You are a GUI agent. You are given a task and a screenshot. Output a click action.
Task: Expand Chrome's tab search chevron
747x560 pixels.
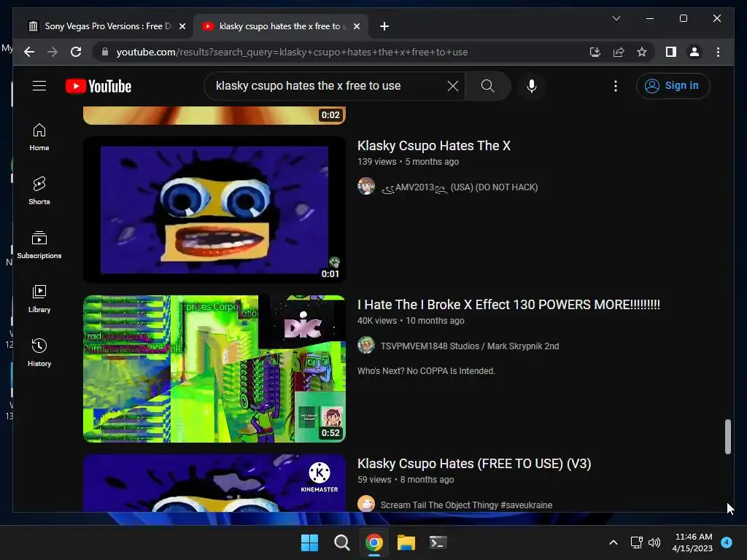[616, 18]
